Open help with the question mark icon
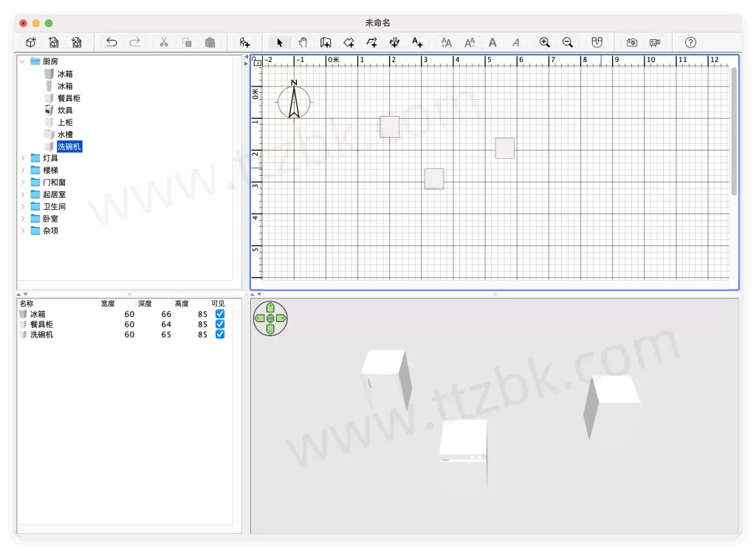 [x=690, y=42]
